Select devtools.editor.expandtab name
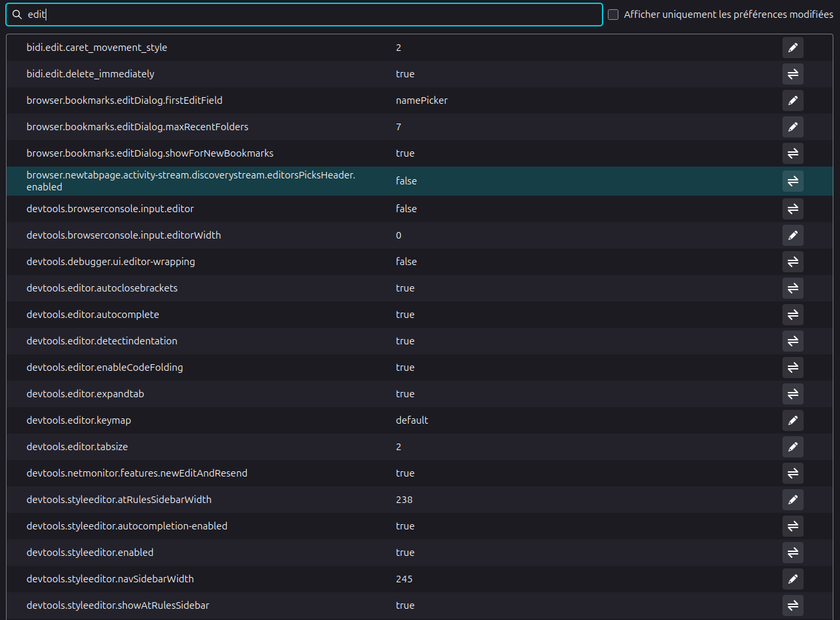840x620 pixels. coord(85,394)
